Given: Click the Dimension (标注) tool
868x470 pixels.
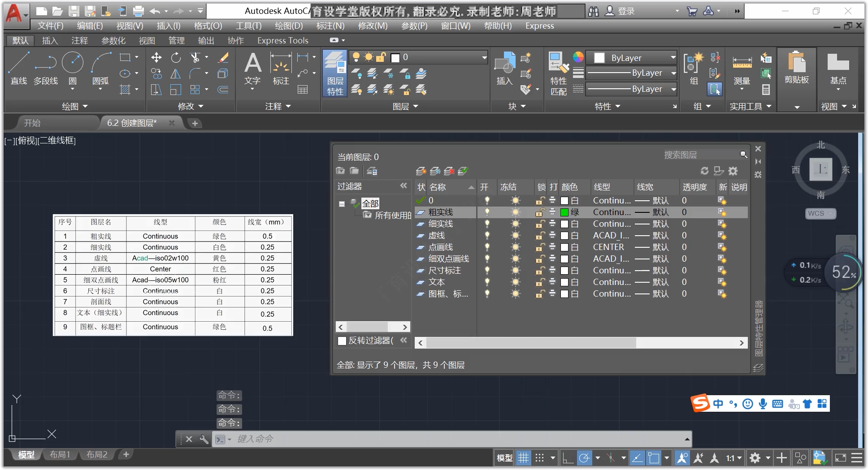Looking at the screenshot, I should [281, 68].
